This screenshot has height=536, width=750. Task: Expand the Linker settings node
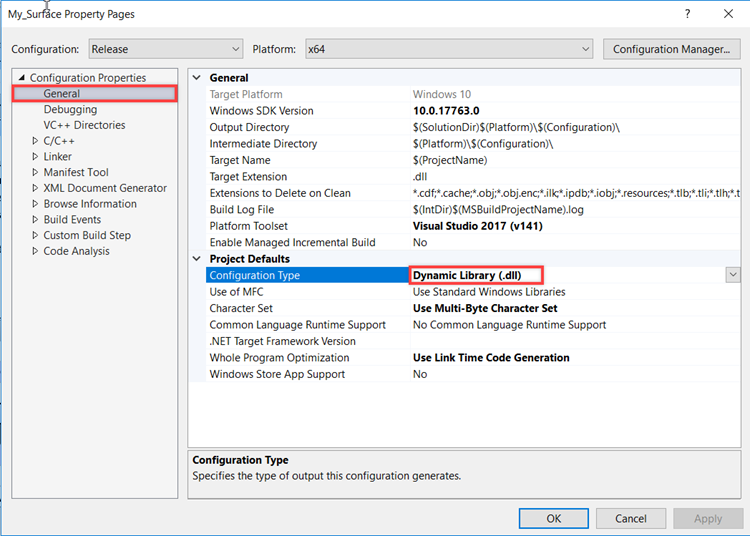pyautogui.click(x=35, y=157)
